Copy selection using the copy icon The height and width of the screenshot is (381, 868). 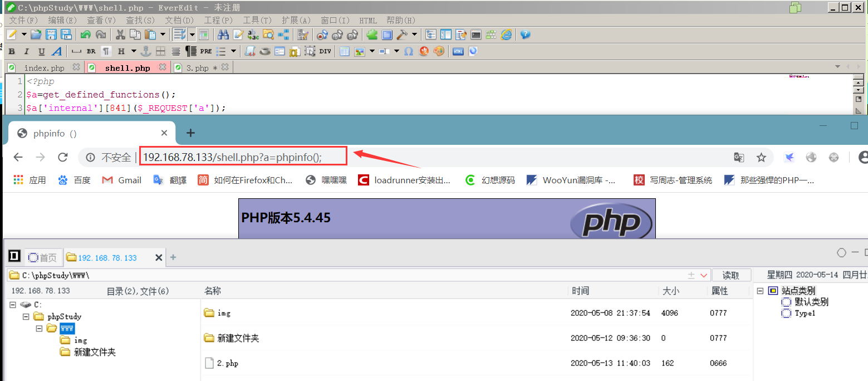(x=135, y=35)
